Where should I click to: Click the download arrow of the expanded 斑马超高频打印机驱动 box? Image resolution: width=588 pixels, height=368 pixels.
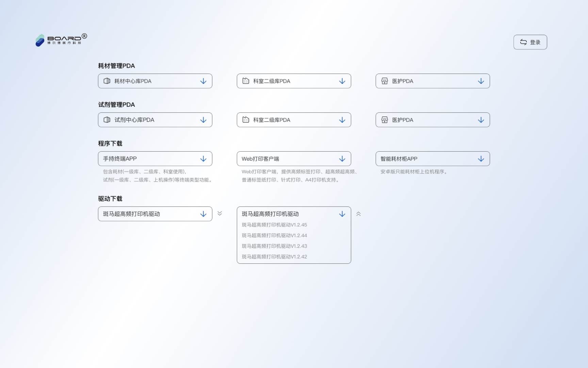(x=342, y=214)
